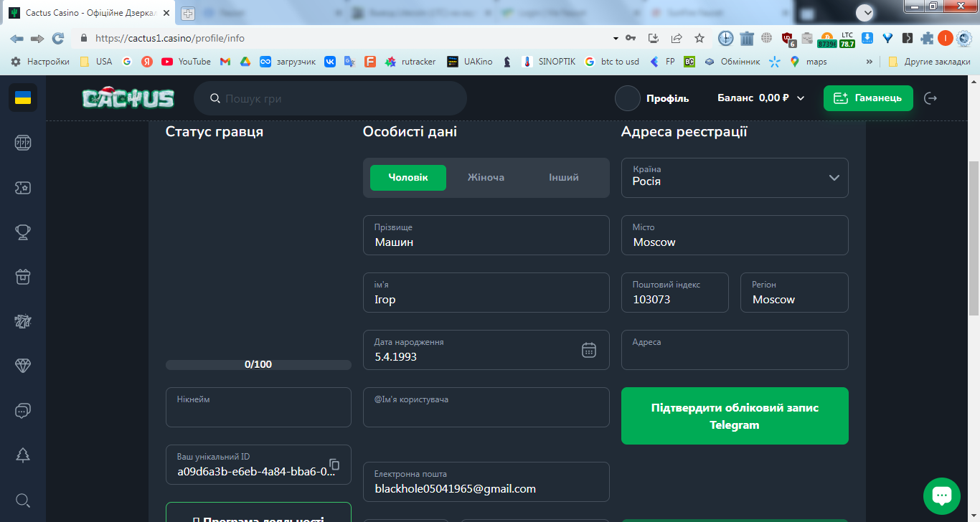980x522 pixels.
Task: Click the Cactus casino logo
Action: coord(128,97)
